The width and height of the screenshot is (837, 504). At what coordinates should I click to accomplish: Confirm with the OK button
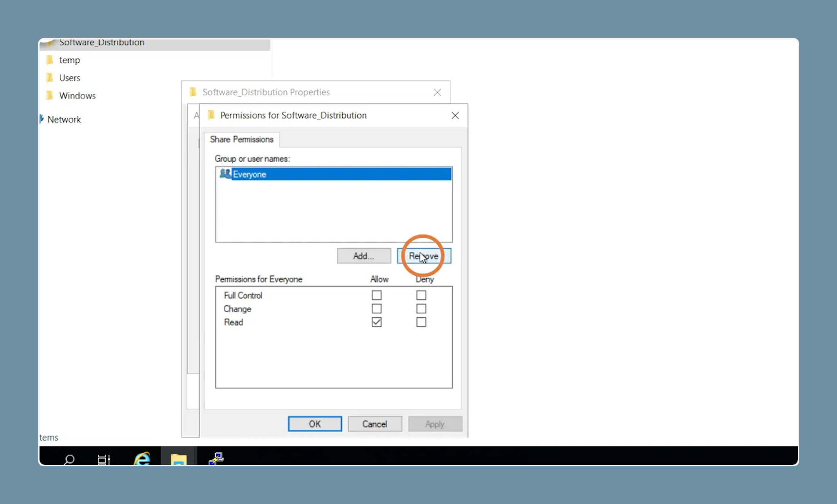pos(315,424)
